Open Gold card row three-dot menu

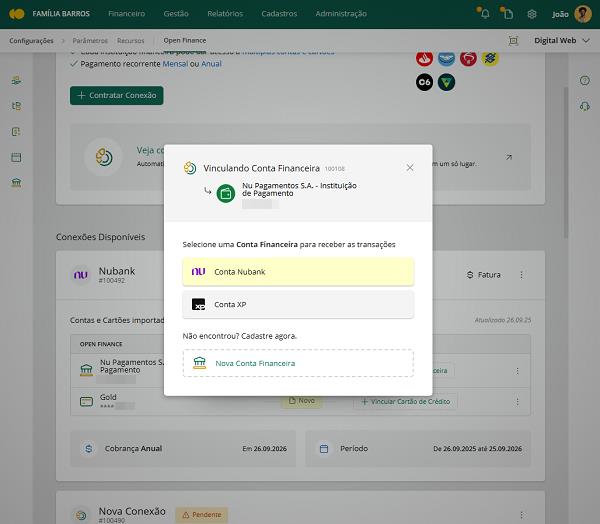517,402
